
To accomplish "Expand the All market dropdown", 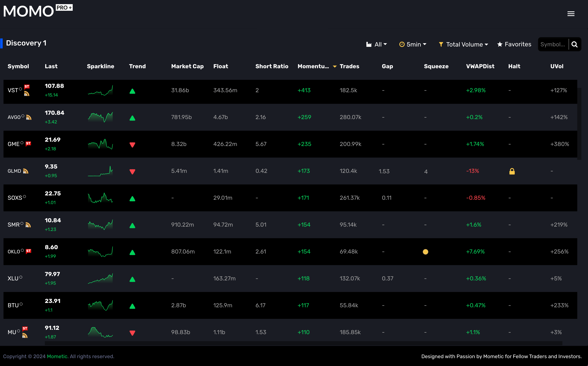I will tap(377, 44).
